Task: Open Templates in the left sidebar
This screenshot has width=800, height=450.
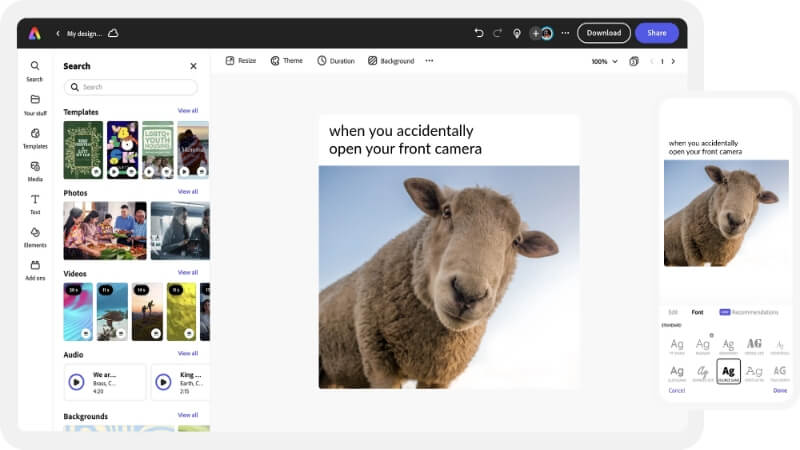Action: (x=35, y=138)
